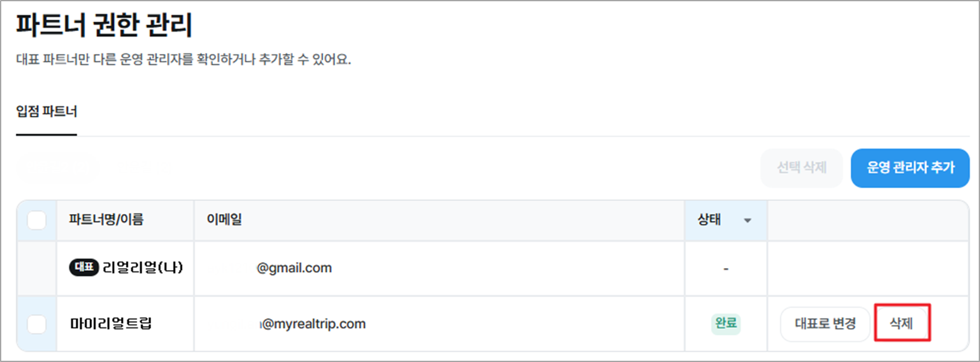The height and width of the screenshot is (362, 980).
Task: Select the 마이리얼트립 partner name
Action: (x=111, y=324)
